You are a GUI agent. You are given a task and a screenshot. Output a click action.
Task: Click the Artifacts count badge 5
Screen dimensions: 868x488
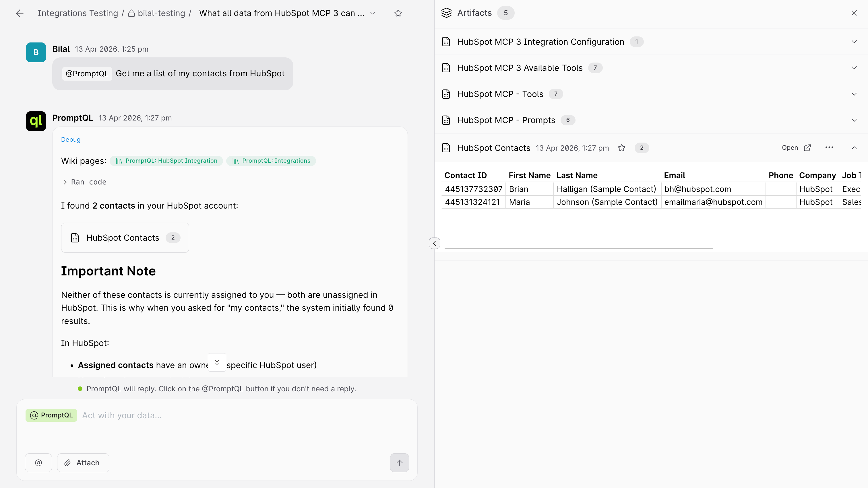point(505,13)
